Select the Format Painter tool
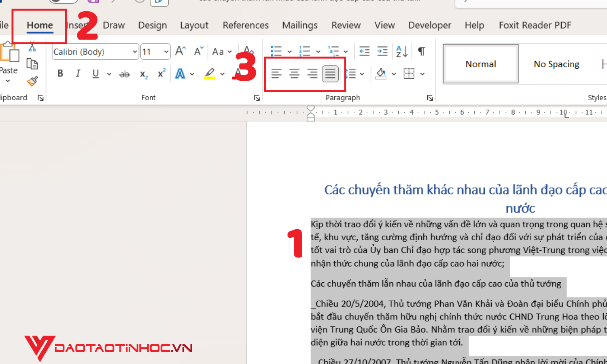The image size is (607, 364). [x=33, y=80]
